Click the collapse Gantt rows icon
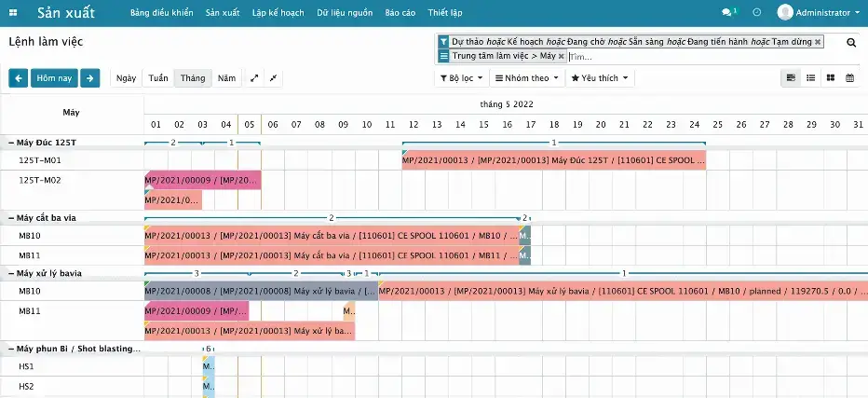This screenshot has width=868, height=398. (273, 78)
